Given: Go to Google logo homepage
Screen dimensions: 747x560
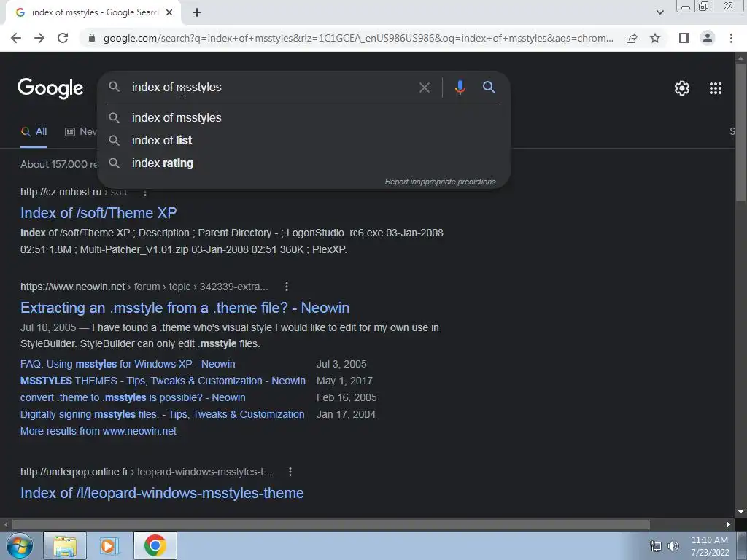Looking at the screenshot, I should pyautogui.click(x=50, y=88).
